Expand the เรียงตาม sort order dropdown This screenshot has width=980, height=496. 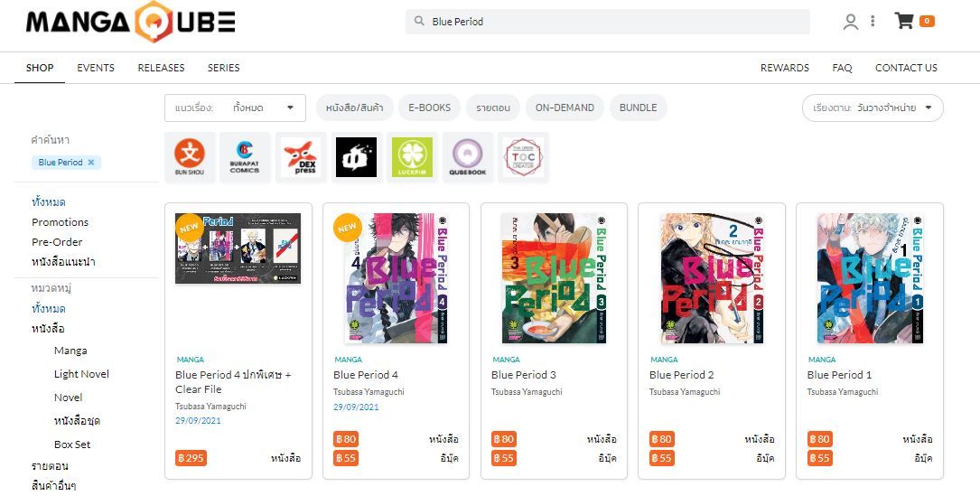(872, 108)
